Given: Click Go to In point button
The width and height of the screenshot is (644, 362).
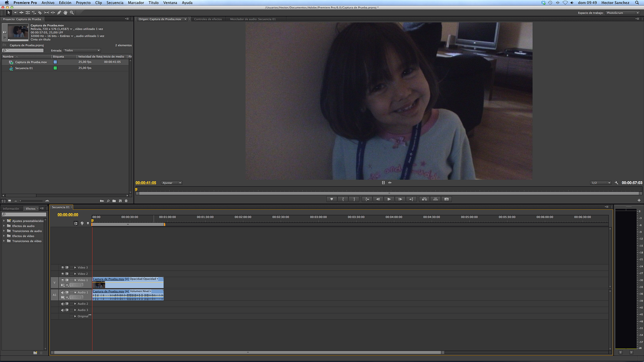Looking at the screenshot, I should (367, 199).
